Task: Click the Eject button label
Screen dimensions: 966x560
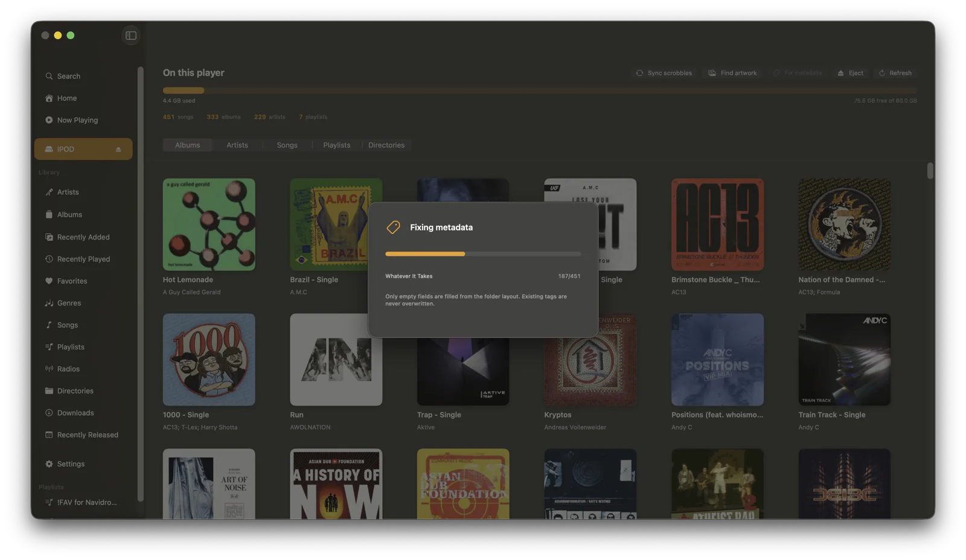Action: pos(856,73)
